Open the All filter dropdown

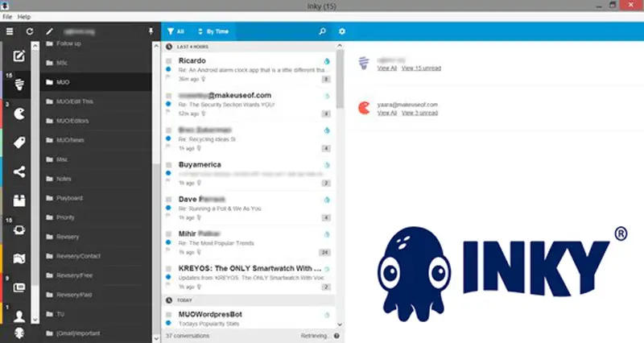tap(175, 31)
